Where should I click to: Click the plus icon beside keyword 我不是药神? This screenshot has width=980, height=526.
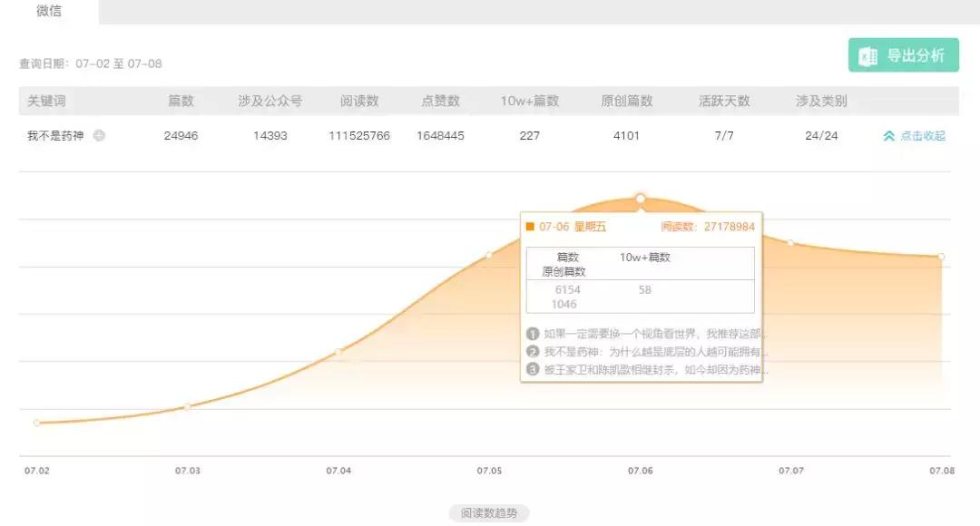point(97,134)
